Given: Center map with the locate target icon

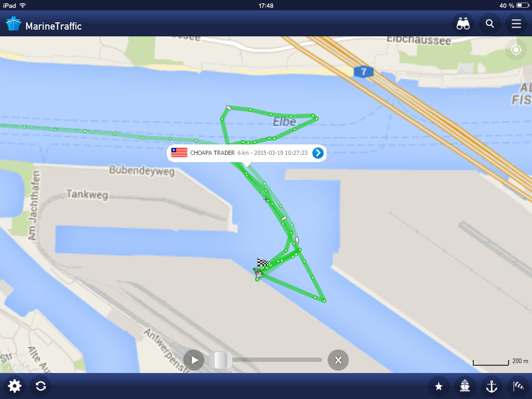Looking at the screenshot, I should 516,50.
